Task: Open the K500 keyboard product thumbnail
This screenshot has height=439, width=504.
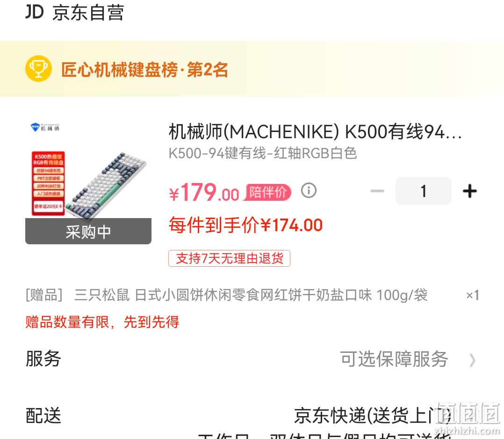Action: coord(88,183)
